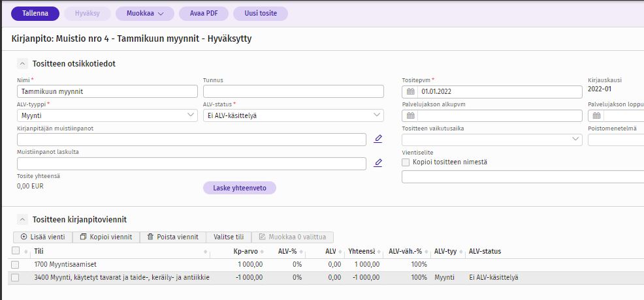Focus the empty Tunnus input field
The height and width of the screenshot is (300, 644).
293,91
